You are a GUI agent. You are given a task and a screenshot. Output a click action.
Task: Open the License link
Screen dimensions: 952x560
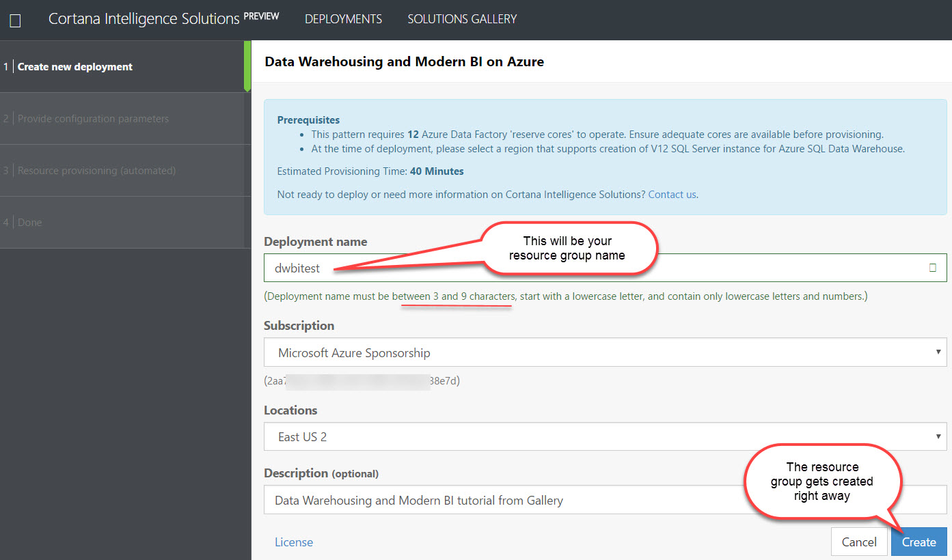pyautogui.click(x=294, y=542)
